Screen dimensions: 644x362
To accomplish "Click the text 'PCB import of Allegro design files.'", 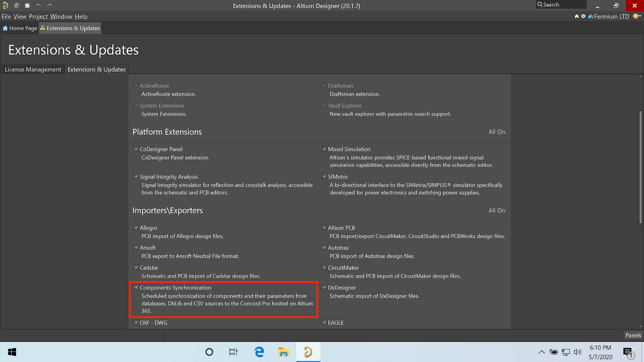I will tap(182, 236).
